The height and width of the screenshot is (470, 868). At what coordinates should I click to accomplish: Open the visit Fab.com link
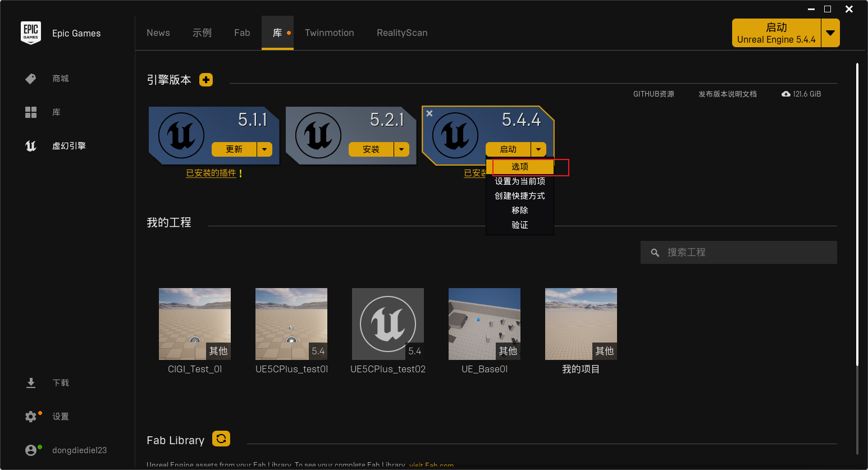(431, 466)
